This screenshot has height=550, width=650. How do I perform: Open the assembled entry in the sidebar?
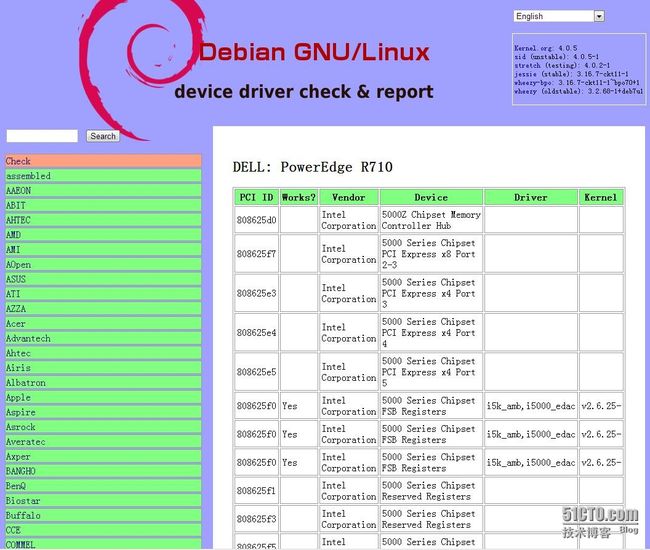click(x=103, y=176)
